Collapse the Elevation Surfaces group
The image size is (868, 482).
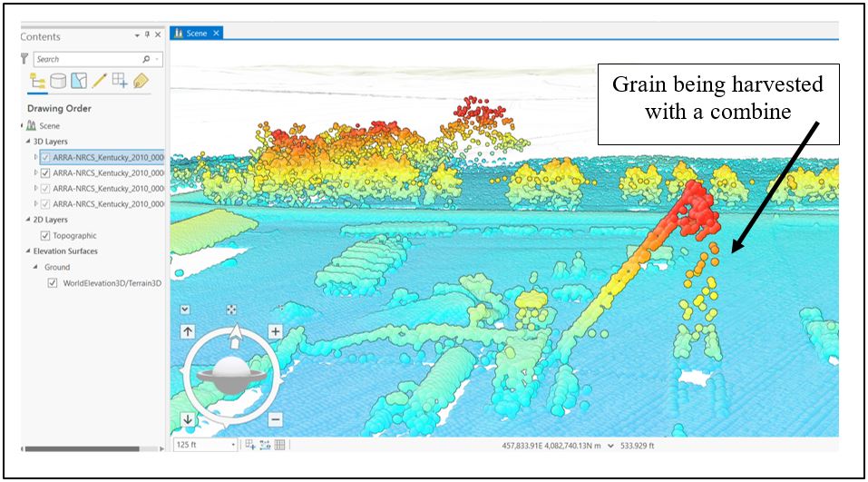[27, 251]
